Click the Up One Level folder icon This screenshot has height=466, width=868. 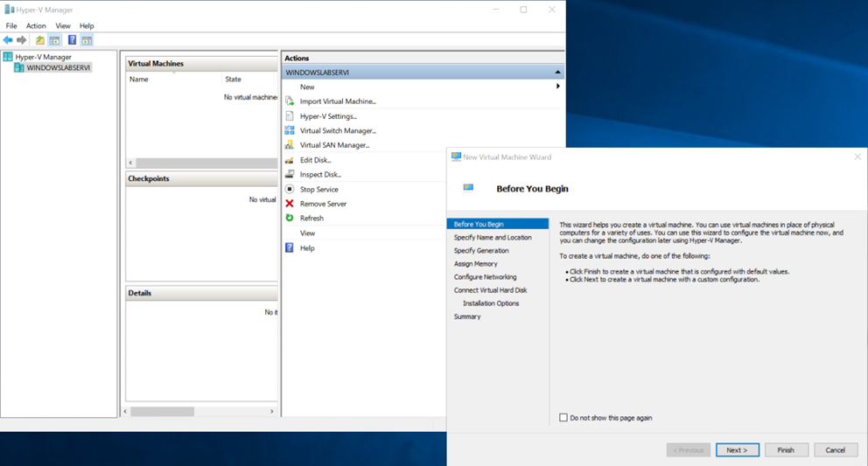click(40, 40)
